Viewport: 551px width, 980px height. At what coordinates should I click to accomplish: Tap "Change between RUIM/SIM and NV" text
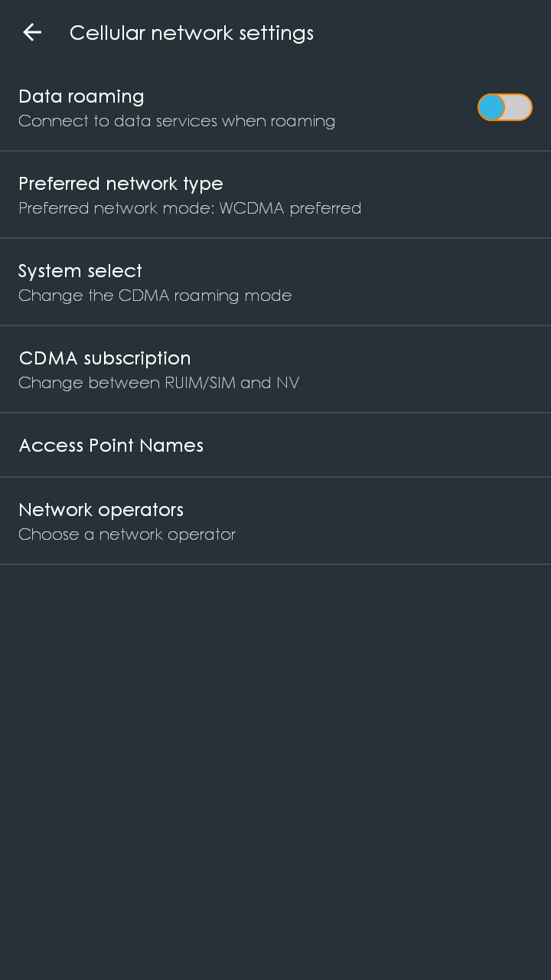(x=158, y=383)
